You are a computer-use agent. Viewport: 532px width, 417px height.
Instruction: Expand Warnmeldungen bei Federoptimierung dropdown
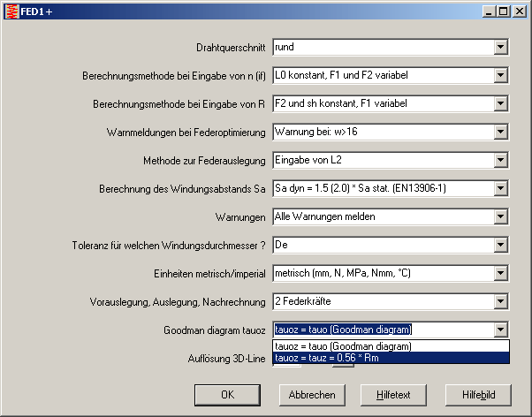(501, 132)
